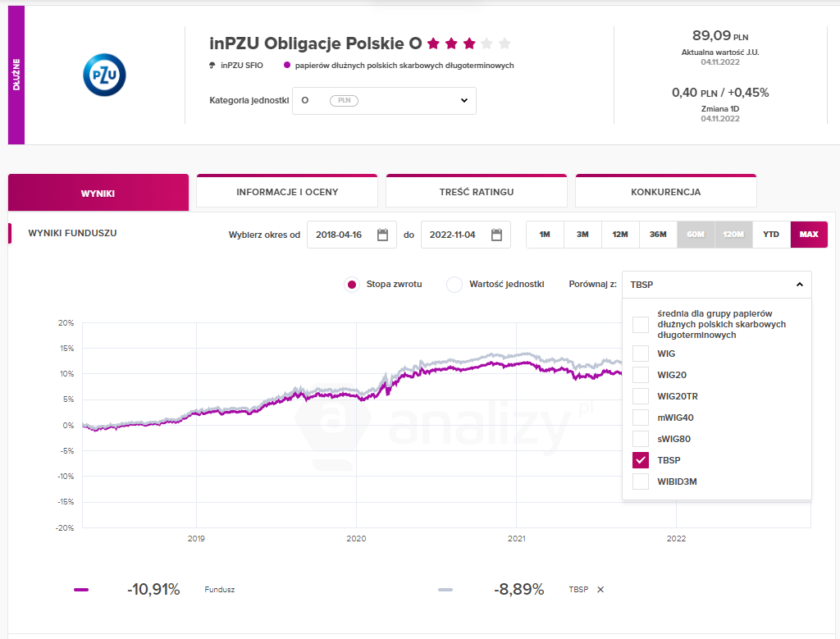
Task: Check the mWIG40 checkbox
Action: pos(641,418)
